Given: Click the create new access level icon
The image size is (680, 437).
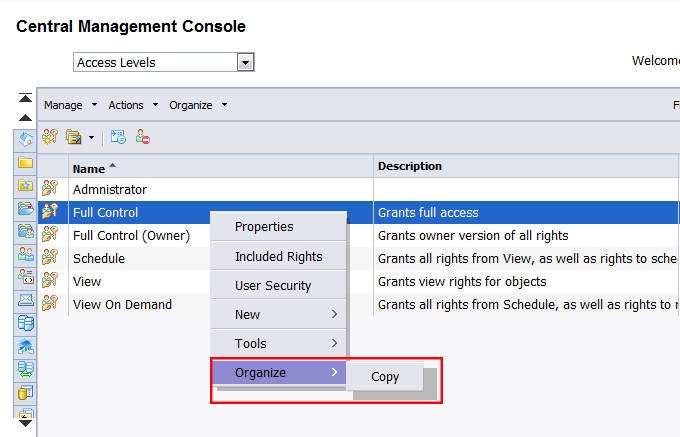Looking at the screenshot, I should click(49, 137).
